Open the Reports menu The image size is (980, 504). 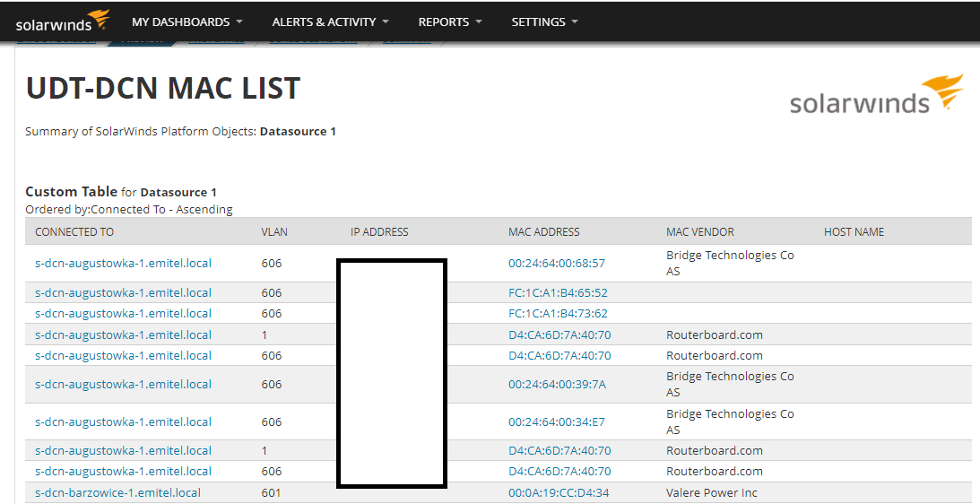(x=450, y=22)
